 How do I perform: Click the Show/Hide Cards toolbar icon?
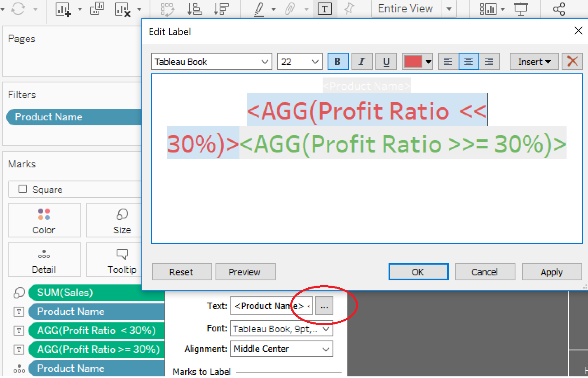488,9
